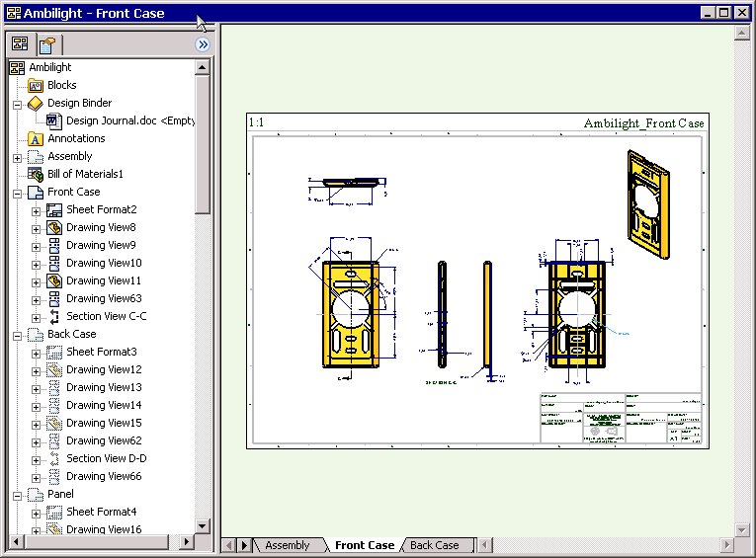756x558 pixels.
Task: Click the Panel sheet icon
Action: click(36, 495)
